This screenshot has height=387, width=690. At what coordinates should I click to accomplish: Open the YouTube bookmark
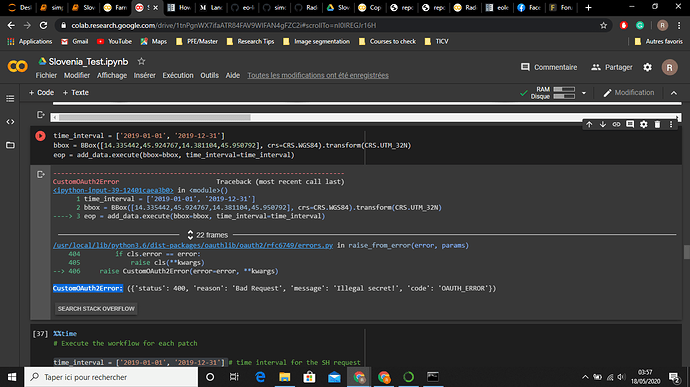point(114,41)
